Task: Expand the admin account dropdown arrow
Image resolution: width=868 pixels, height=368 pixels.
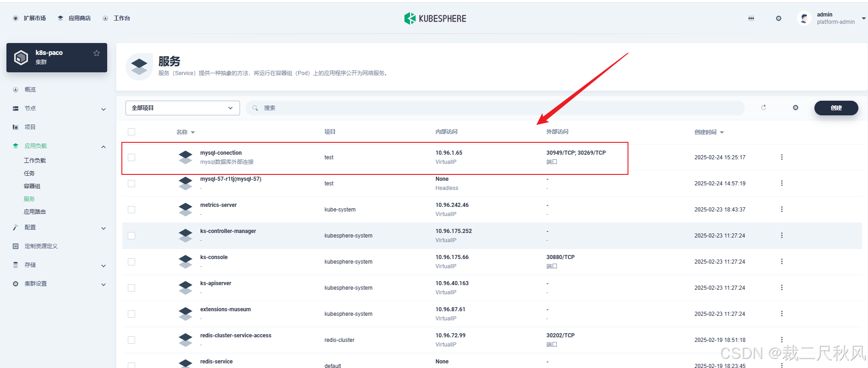Action: (x=864, y=18)
